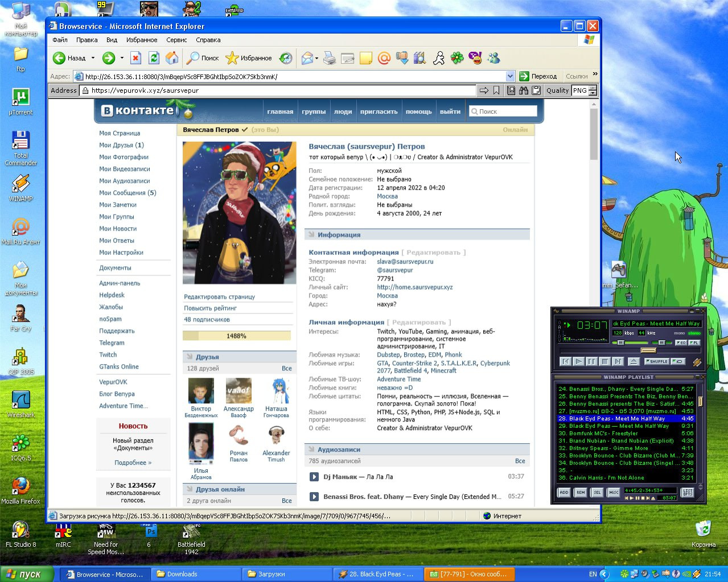The width and height of the screenshot is (728, 582).
Task: Go to previous track in Winamp
Action: (565, 361)
